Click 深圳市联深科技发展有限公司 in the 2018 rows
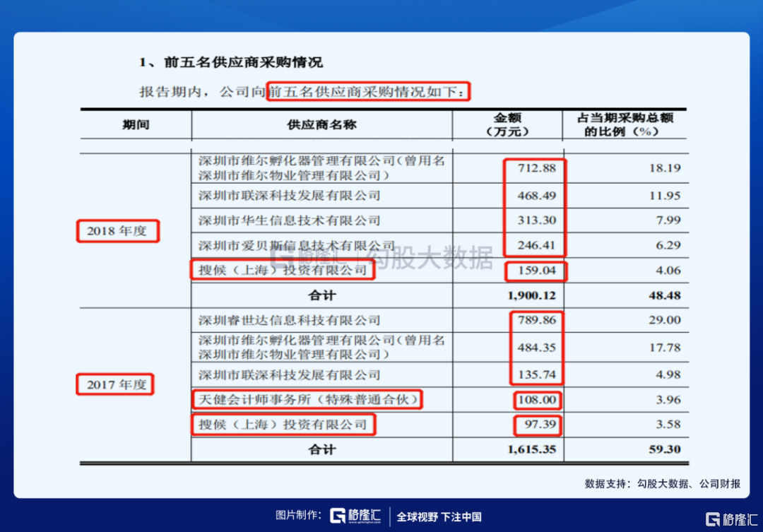 point(289,196)
